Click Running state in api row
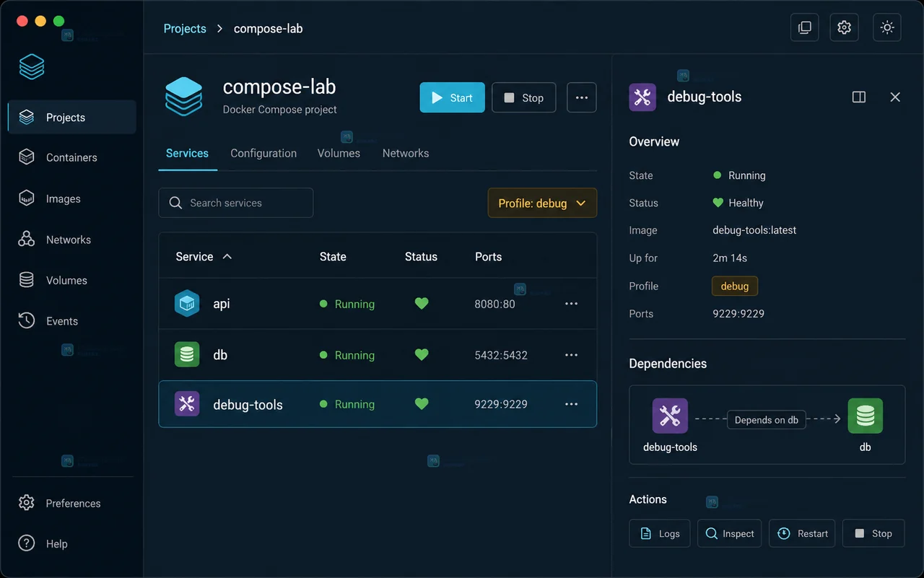Viewport: 924px width, 578px height. 347,304
